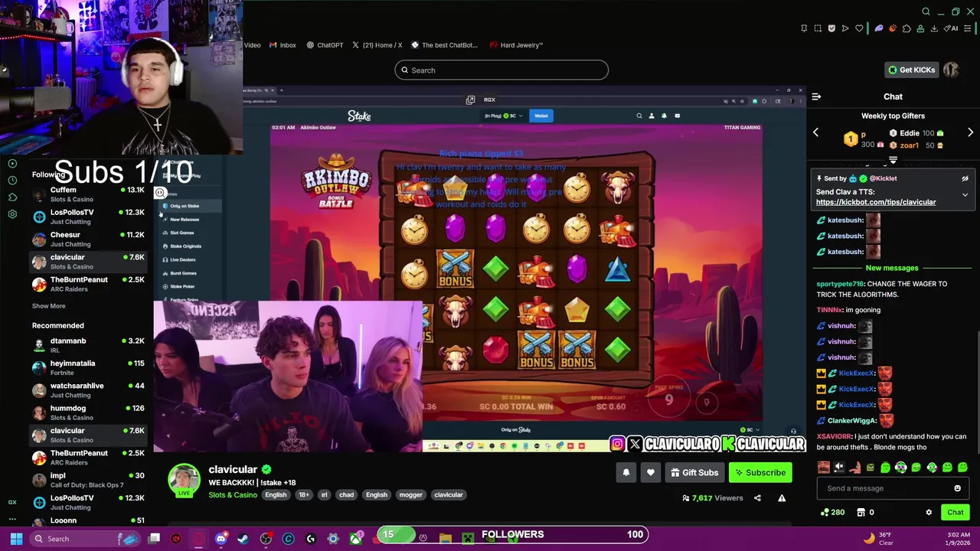Expand the pinned Kicklet message chevron
This screenshot has width=980, height=551.
[965, 195]
